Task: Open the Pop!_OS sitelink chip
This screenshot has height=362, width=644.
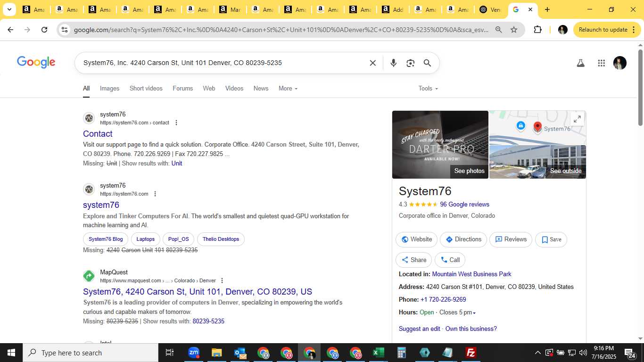Action: (x=178, y=239)
